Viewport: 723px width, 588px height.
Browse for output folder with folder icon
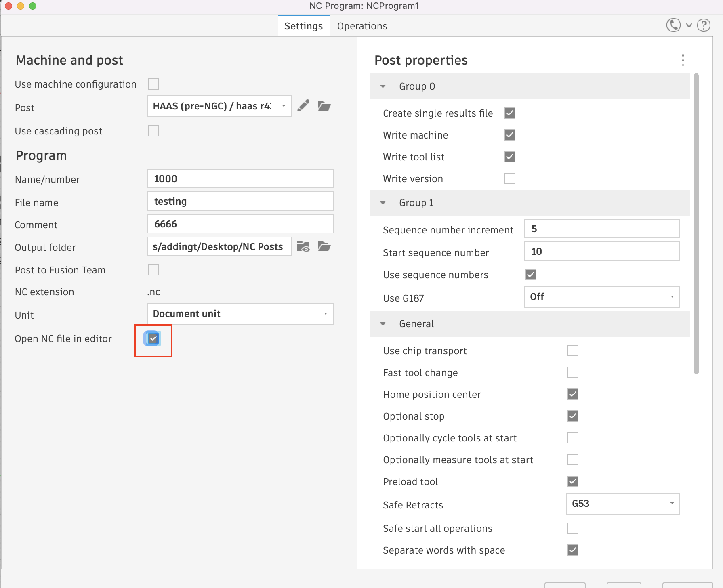click(x=324, y=246)
